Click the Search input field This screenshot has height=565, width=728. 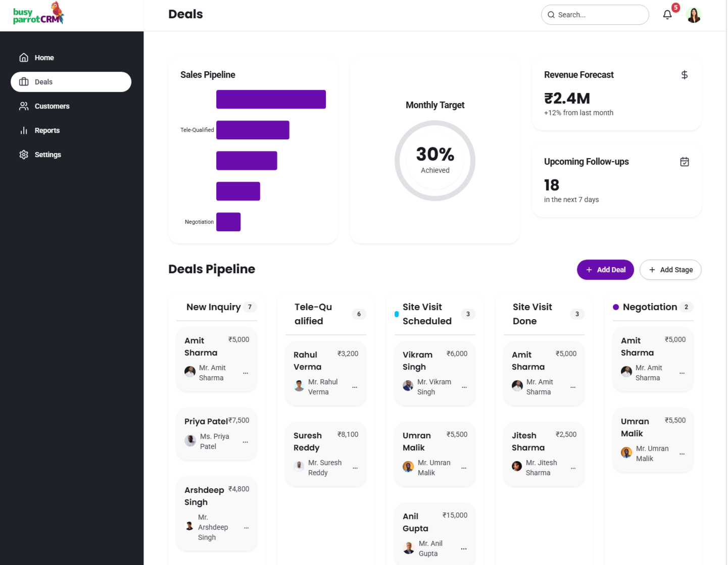(599, 15)
